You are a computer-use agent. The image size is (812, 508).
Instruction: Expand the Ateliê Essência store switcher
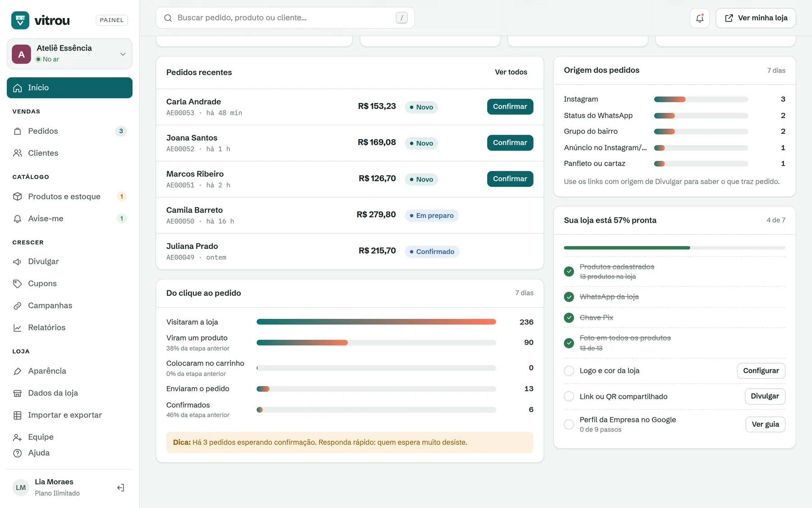pyautogui.click(x=69, y=54)
